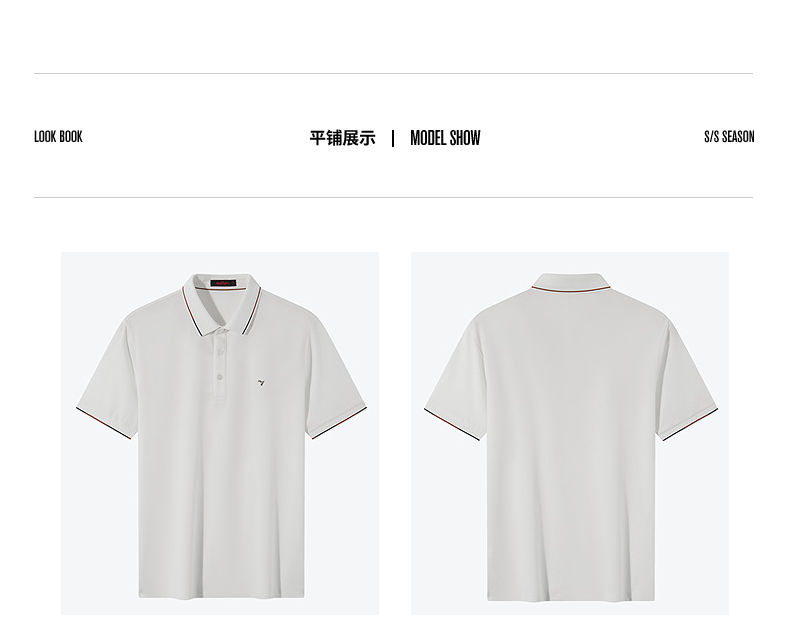Click the embroidered chest logo on shirt
790x624 pixels.
coord(261,383)
